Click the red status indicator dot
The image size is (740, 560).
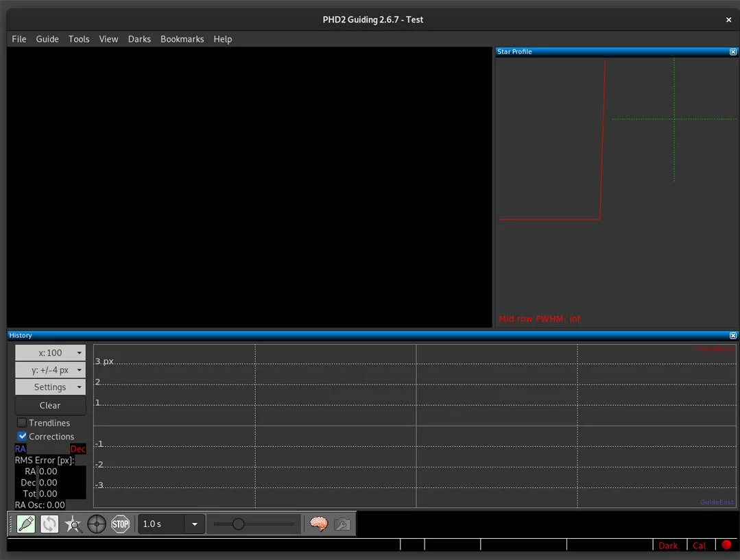point(727,545)
